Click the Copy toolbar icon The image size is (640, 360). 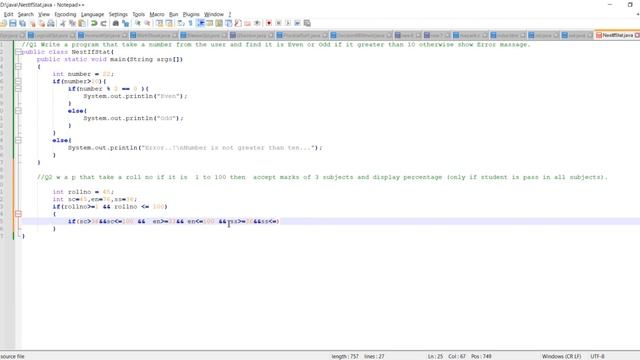[x=72, y=23]
